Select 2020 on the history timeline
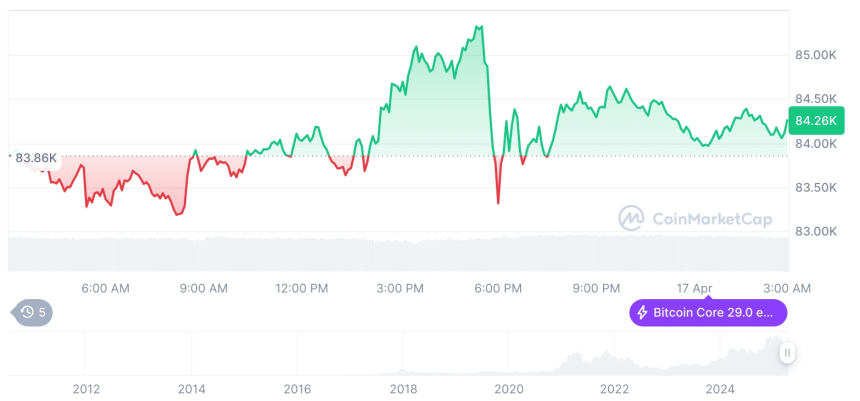 (x=509, y=389)
